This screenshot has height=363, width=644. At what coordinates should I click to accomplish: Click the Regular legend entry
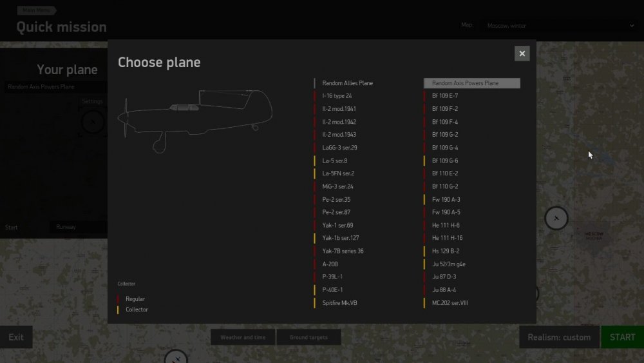pyautogui.click(x=131, y=299)
